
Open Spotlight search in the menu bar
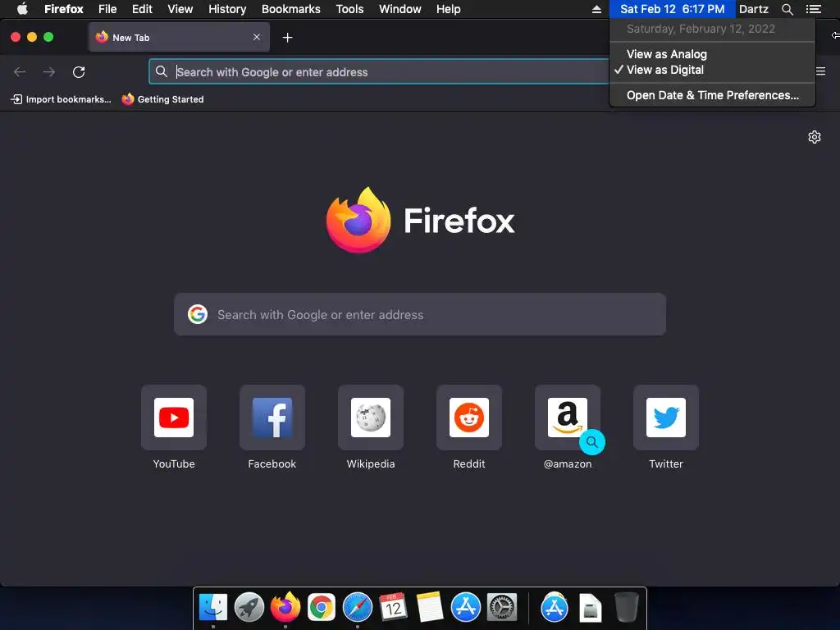[787, 9]
